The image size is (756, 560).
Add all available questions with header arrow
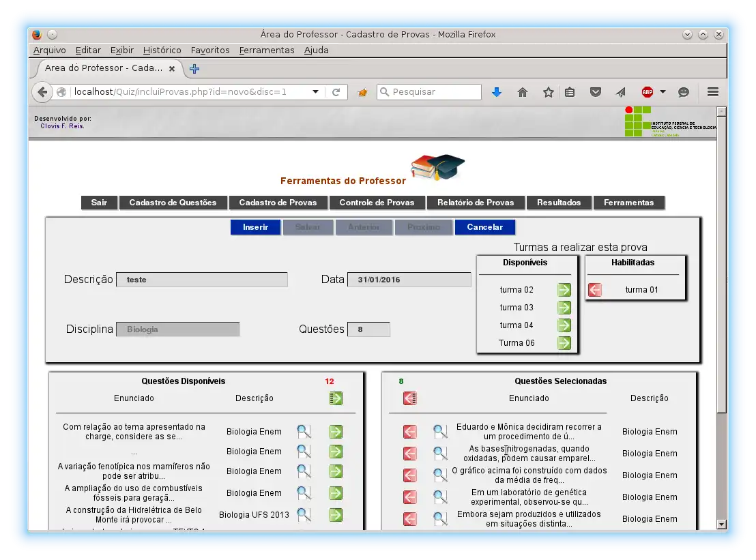point(336,398)
